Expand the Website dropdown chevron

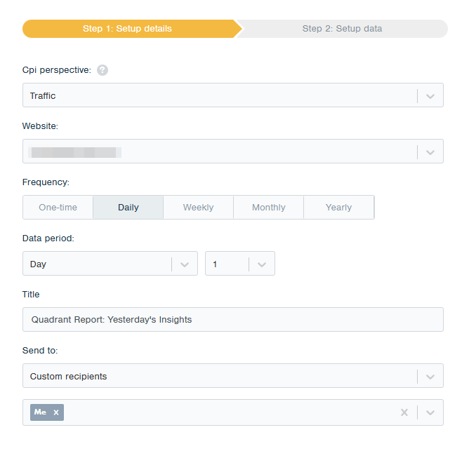(430, 152)
